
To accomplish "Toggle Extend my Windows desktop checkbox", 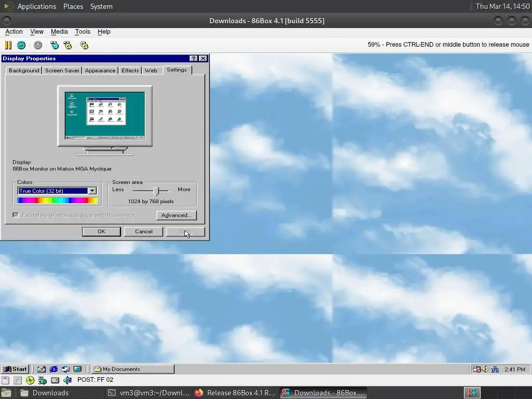I will pos(16,215).
